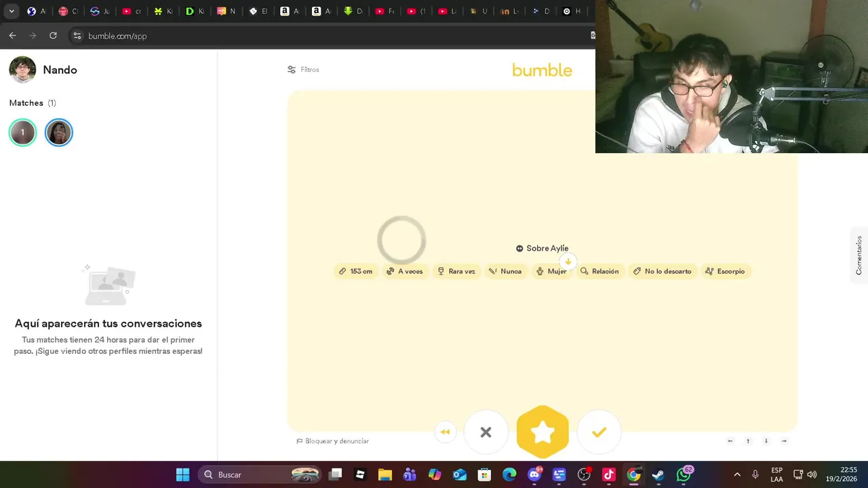Like Aylie with the checkmark button
The width and height of the screenshot is (868, 488).
(599, 432)
